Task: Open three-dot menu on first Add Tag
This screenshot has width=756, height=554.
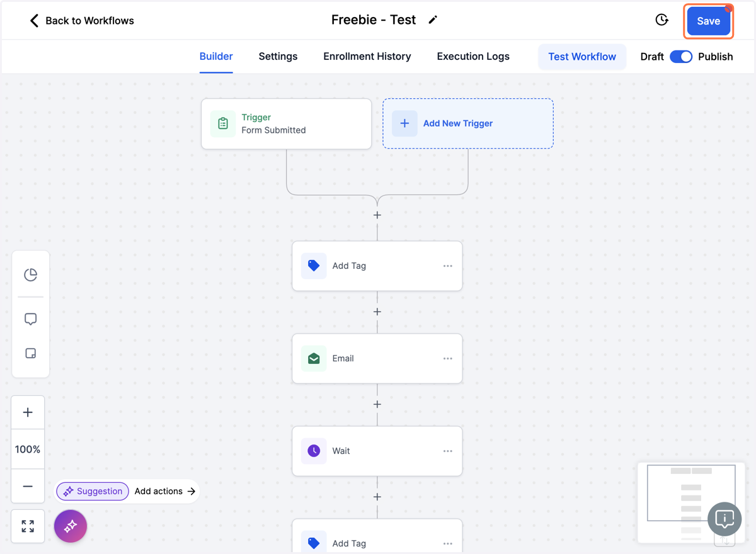Action: click(x=448, y=266)
